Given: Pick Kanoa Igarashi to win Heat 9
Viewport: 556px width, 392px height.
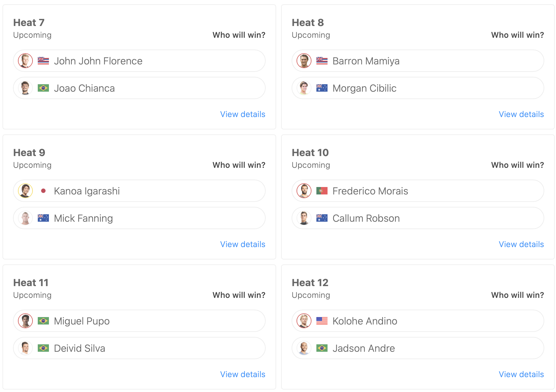Looking at the screenshot, I should tap(139, 191).
